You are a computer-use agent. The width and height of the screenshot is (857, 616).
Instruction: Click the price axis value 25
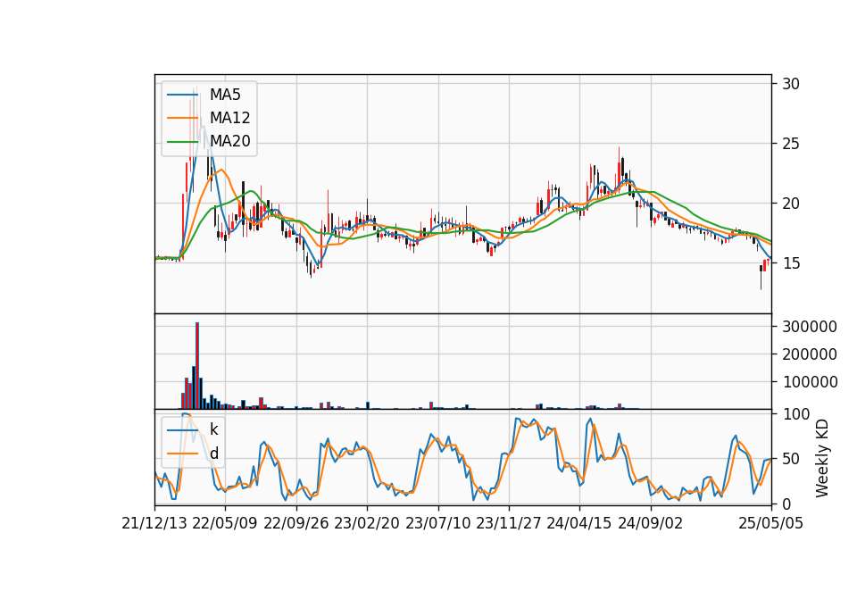[791, 144]
